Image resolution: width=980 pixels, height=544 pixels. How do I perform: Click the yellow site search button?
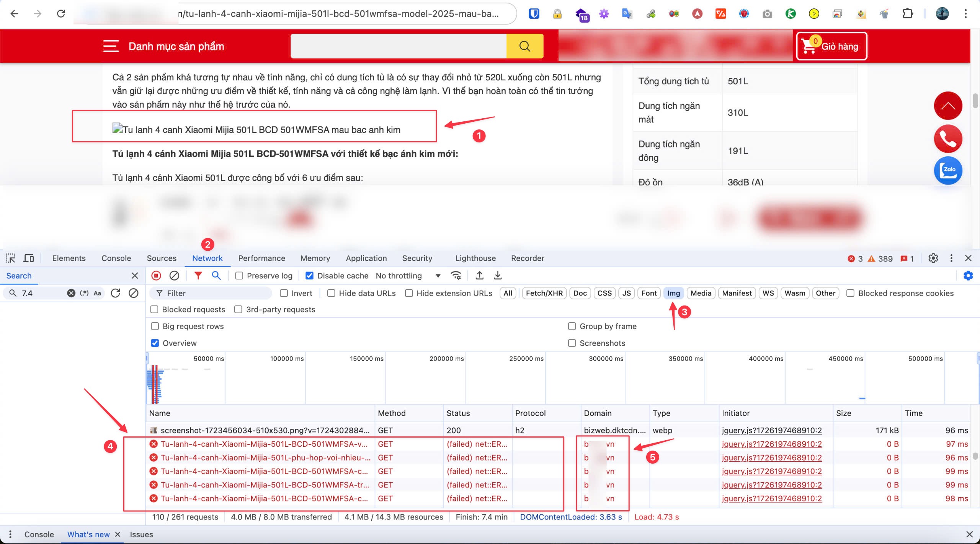pos(525,46)
